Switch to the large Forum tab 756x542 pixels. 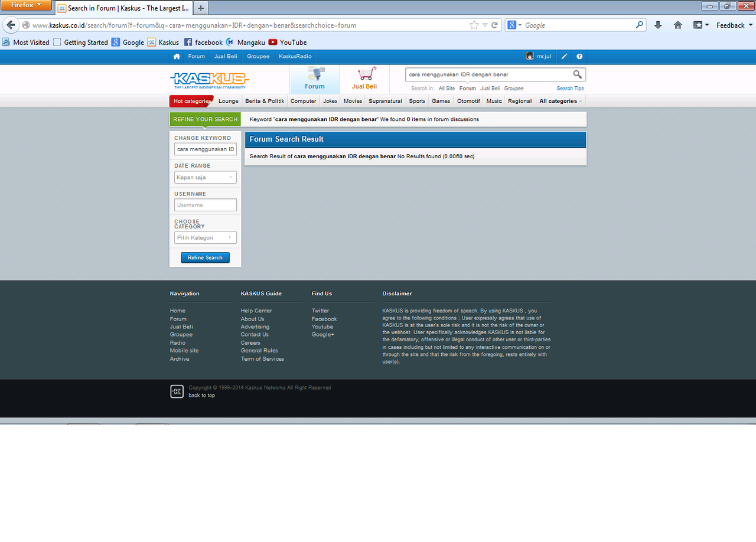[315, 79]
